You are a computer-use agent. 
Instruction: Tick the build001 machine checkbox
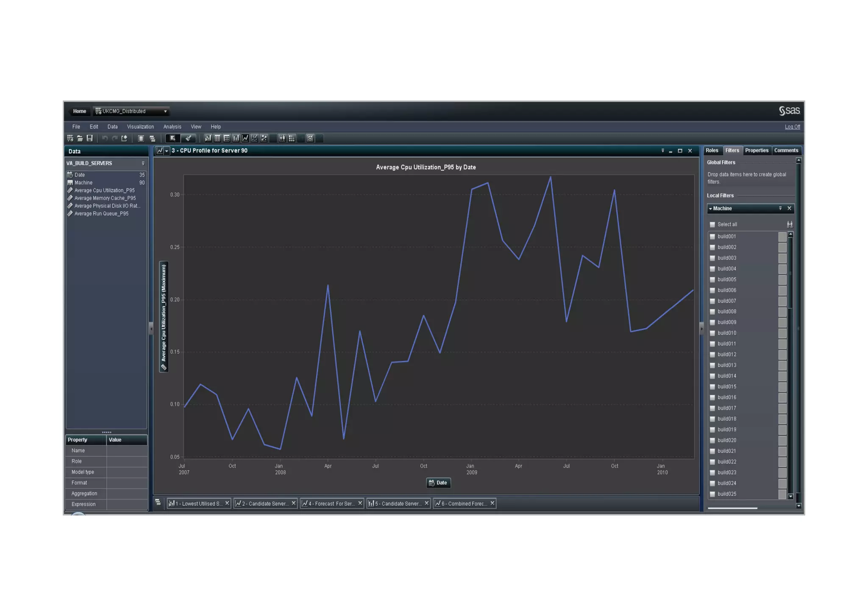point(712,237)
